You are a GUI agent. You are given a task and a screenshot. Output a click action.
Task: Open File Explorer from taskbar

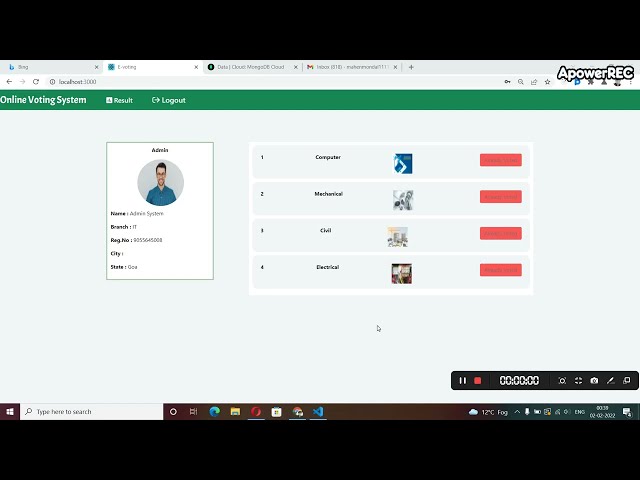click(235, 411)
